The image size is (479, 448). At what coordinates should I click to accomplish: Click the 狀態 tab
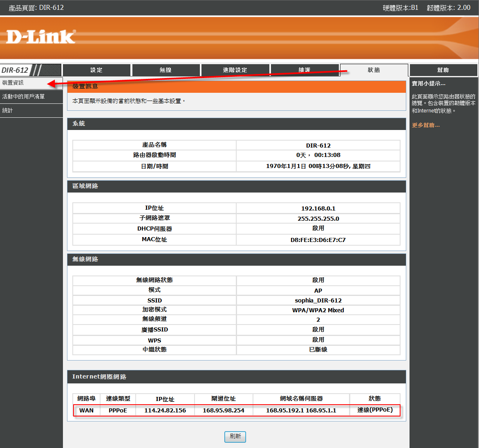374,70
